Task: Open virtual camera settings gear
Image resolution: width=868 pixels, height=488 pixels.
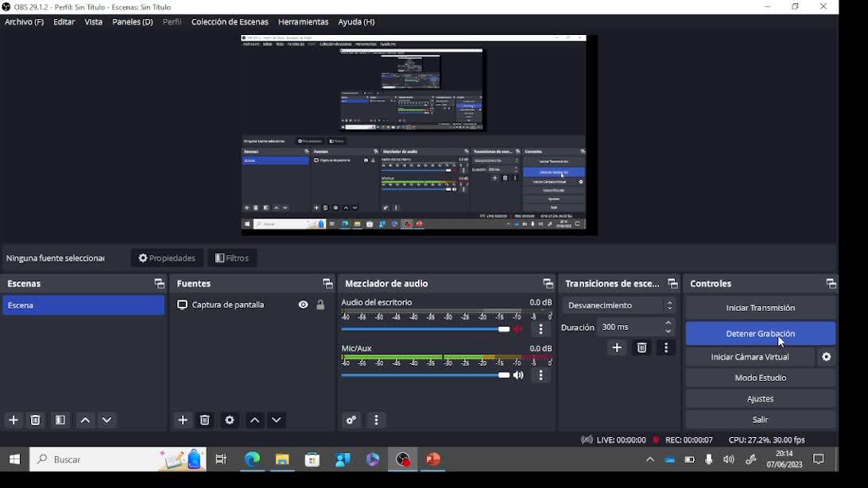Action: [x=827, y=358]
